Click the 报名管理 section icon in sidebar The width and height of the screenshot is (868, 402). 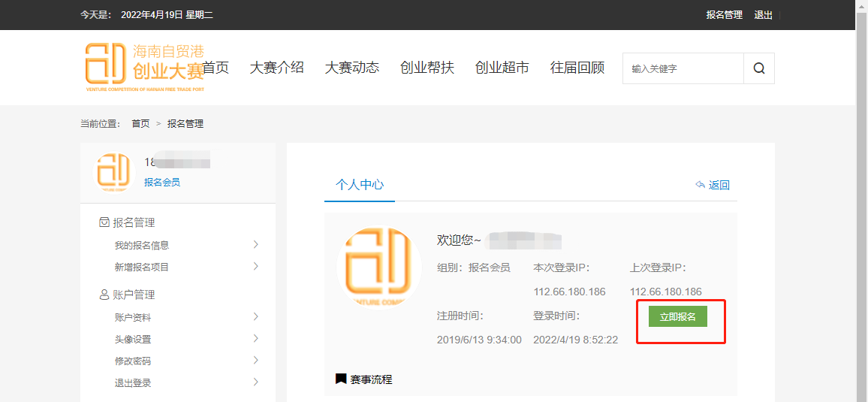point(104,222)
